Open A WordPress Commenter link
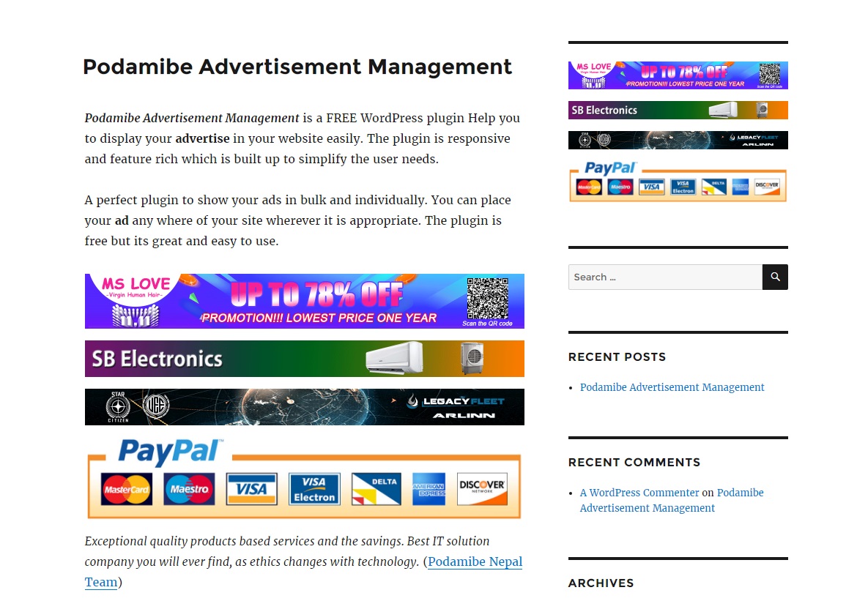 (639, 493)
